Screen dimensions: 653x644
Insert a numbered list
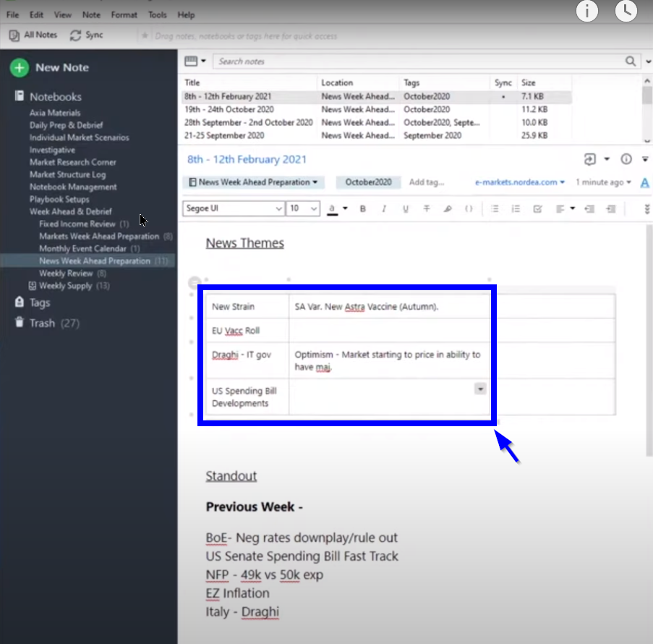click(x=516, y=209)
